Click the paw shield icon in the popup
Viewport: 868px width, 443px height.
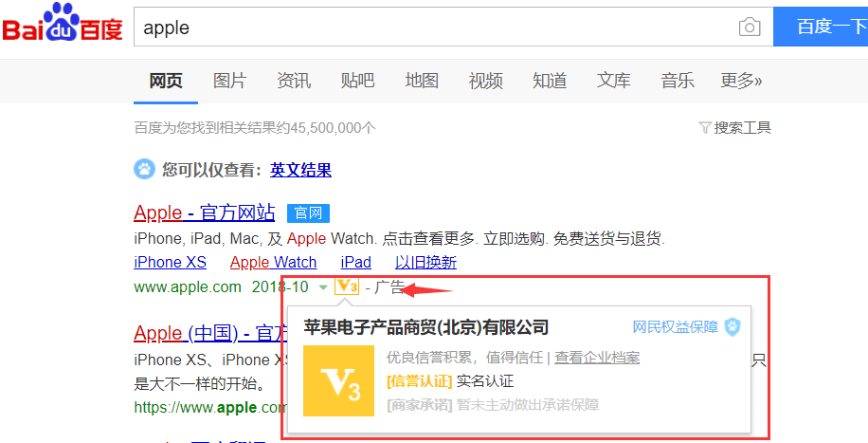click(732, 327)
